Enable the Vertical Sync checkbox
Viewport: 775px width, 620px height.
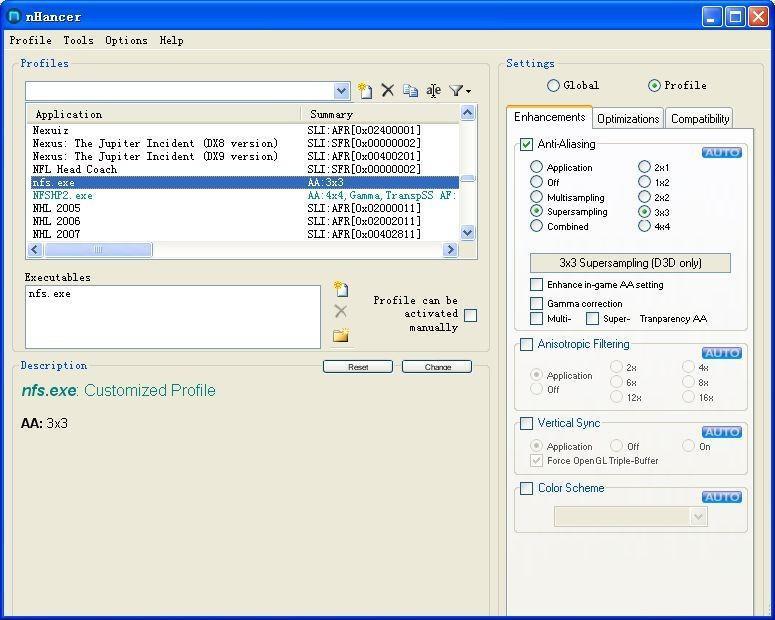tap(526, 423)
